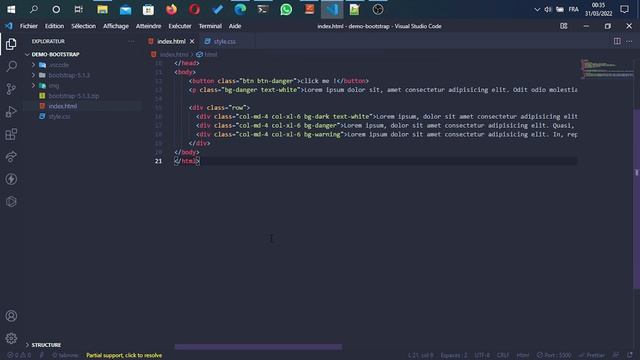Open Firefox from the taskbar
The width and height of the screenshot is (640, 360).
(171, 9)
